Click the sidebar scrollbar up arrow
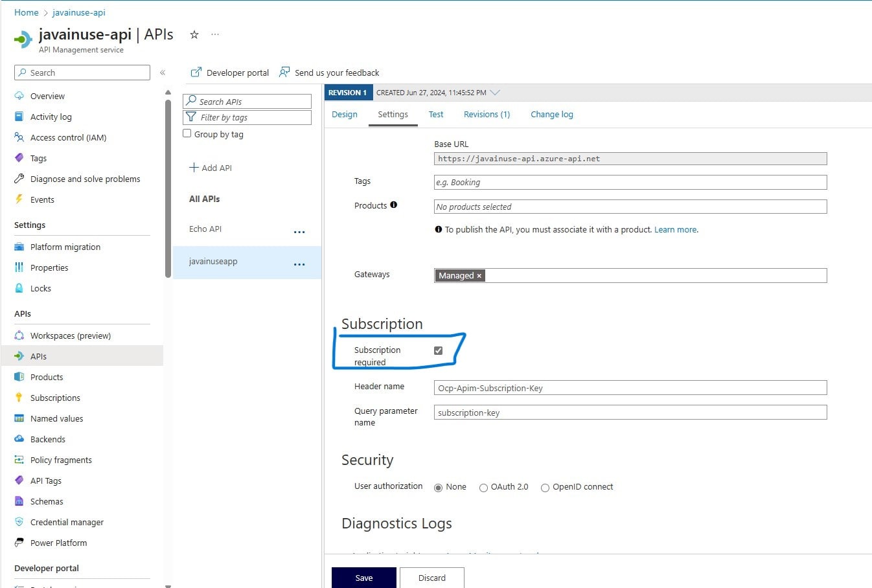Screen dimensions: 872x588 click(168, 93)
